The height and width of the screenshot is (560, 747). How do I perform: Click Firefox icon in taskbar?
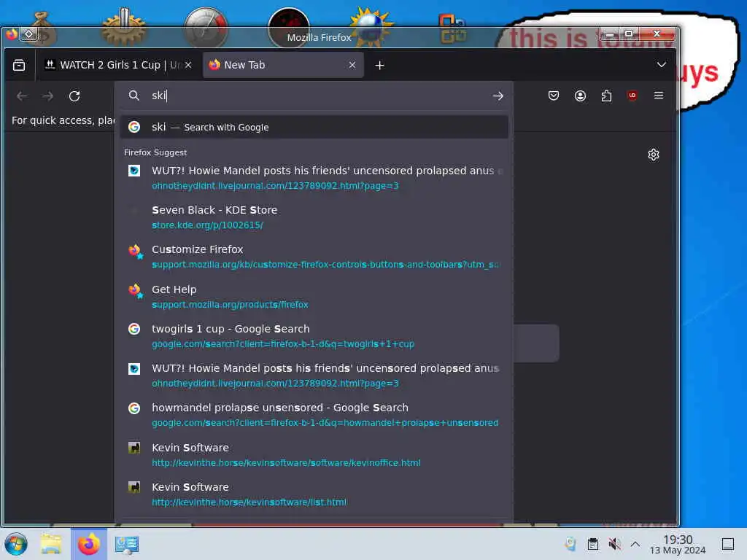pos(89,544)
